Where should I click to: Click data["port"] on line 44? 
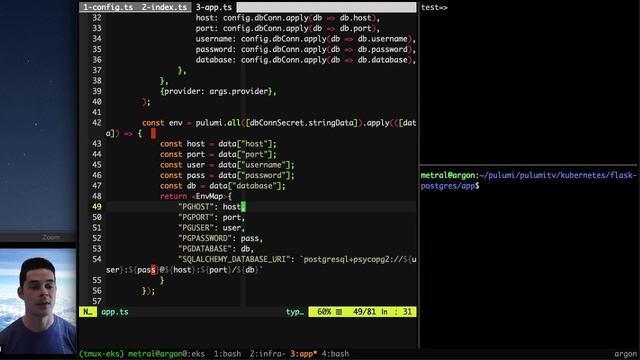247,154
